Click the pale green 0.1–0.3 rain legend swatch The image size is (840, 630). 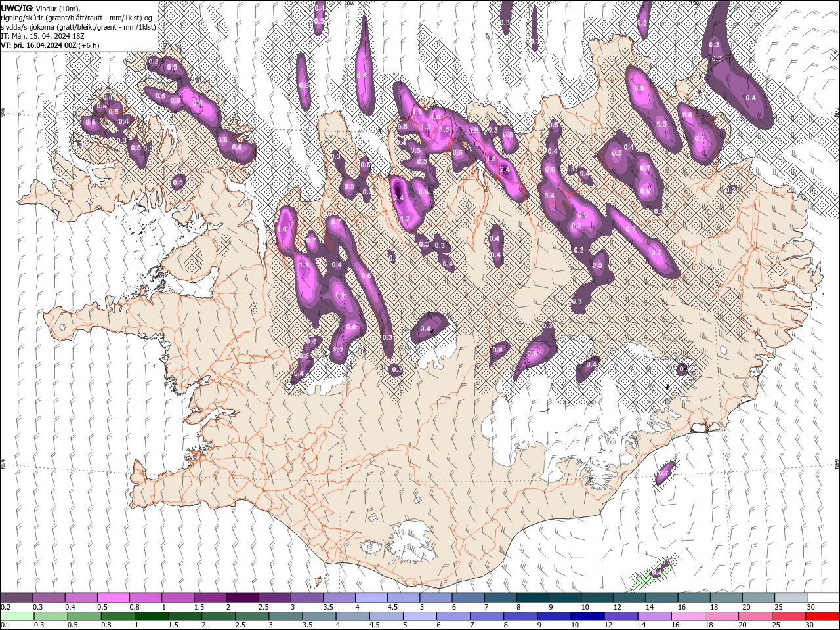[16, 616]
